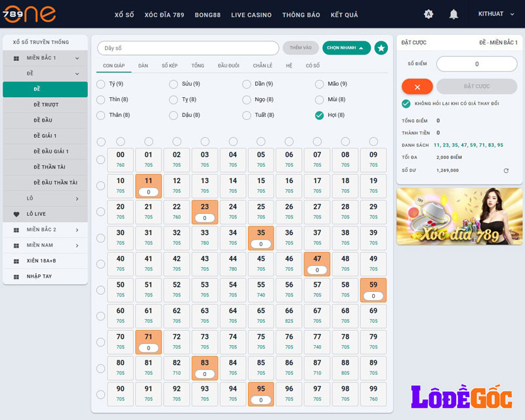This screenshot has width=525, height=420.
Task: Click the grid icon beside Xiên 18A+B
Action: click(16, 261)
